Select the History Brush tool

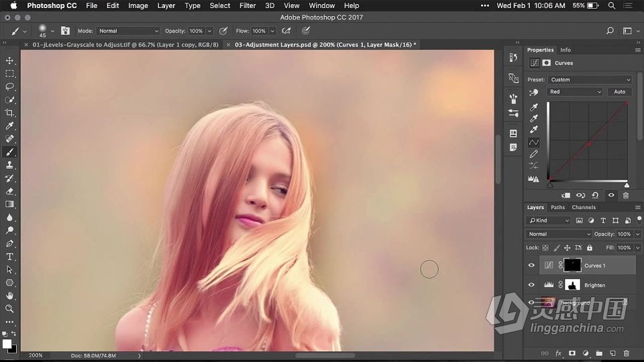point(9,178)
